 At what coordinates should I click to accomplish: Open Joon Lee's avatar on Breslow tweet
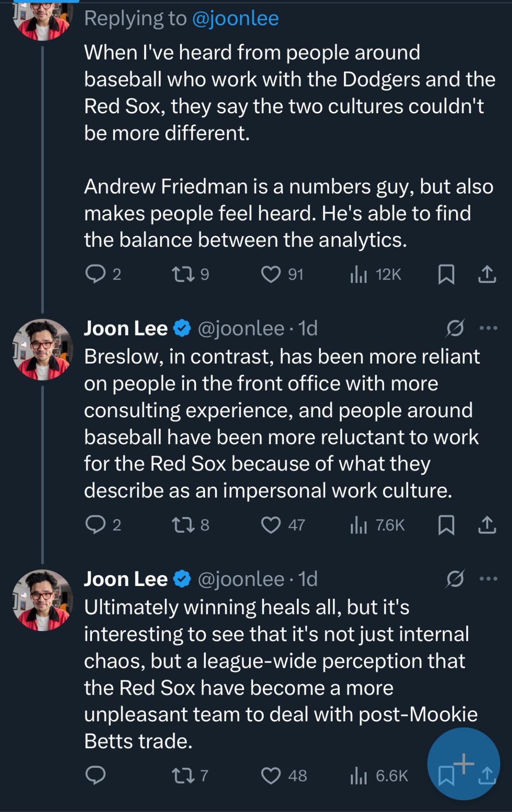tap(42, 350)
